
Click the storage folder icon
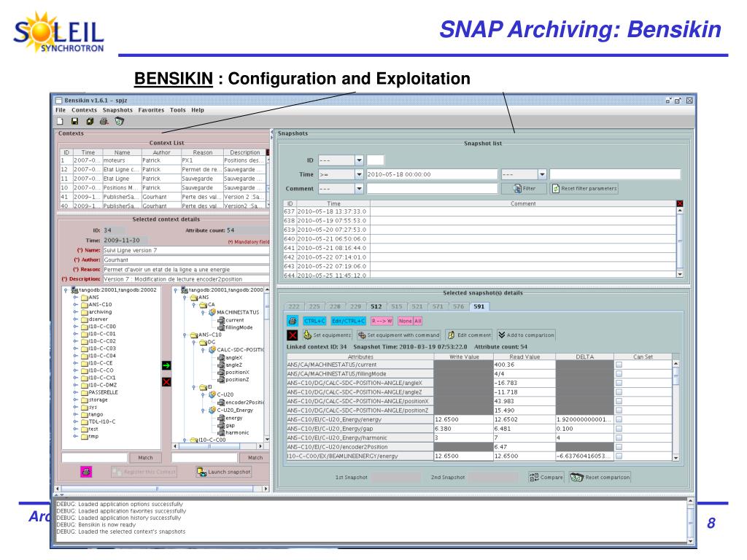tap(85, 400)
